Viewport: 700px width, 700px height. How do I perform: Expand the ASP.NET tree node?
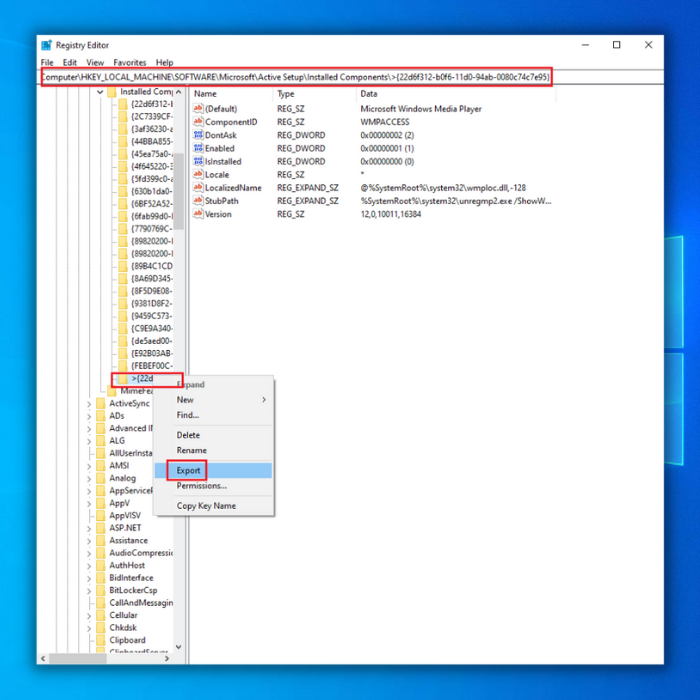tap(89, 528)
